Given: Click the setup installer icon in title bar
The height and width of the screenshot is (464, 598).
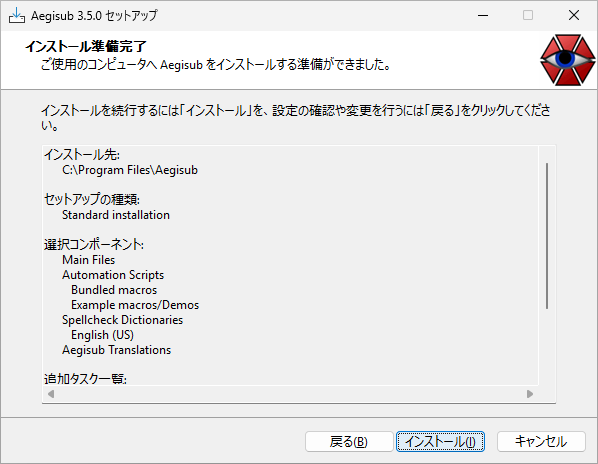Looking at the screenshot, I should 17,16.
